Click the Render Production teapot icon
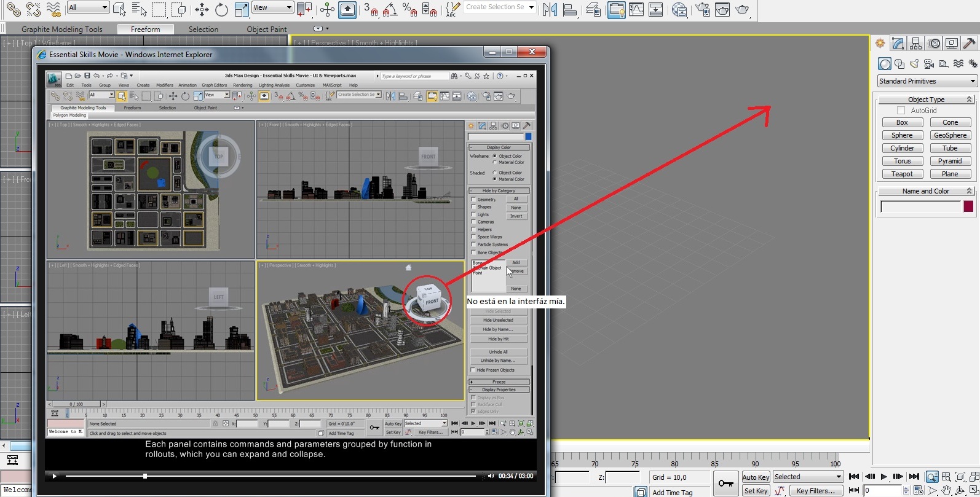This screenshot has width=980, height=497. point(743,9)
